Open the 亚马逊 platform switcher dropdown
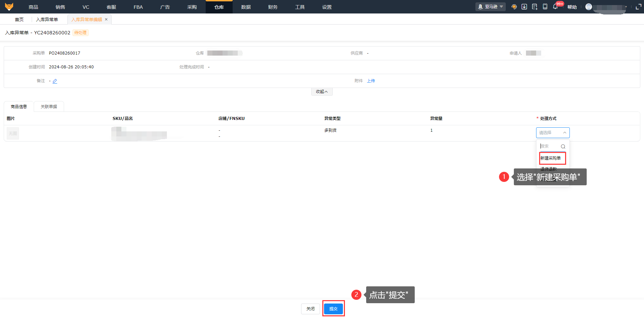 (491, 7)
